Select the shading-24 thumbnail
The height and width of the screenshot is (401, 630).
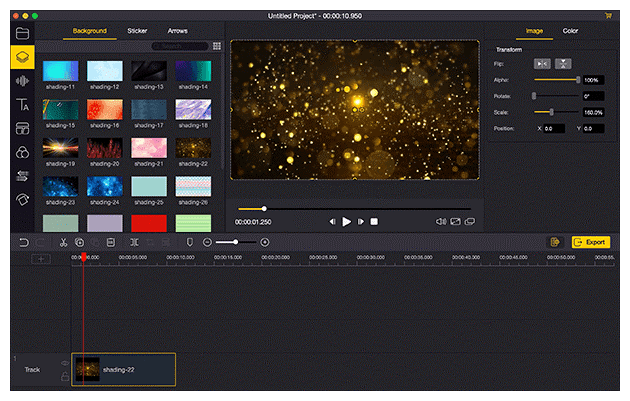(x=104, y=187)
